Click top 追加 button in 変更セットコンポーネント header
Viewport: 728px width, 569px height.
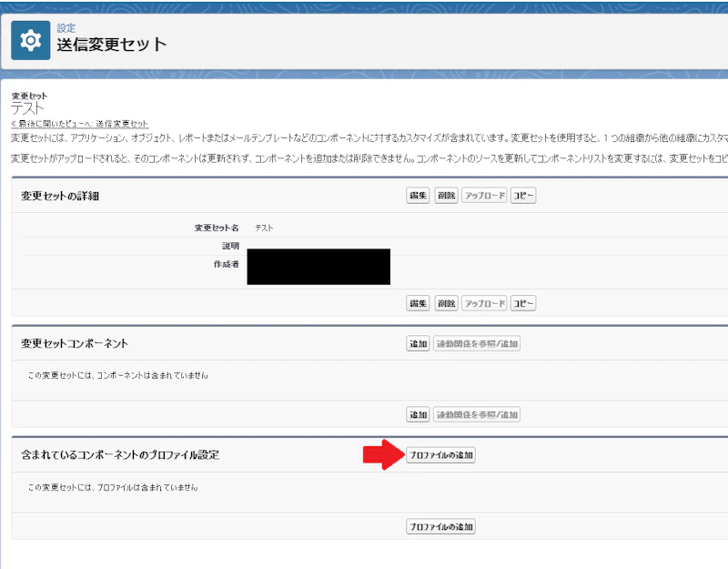[418, 344]
